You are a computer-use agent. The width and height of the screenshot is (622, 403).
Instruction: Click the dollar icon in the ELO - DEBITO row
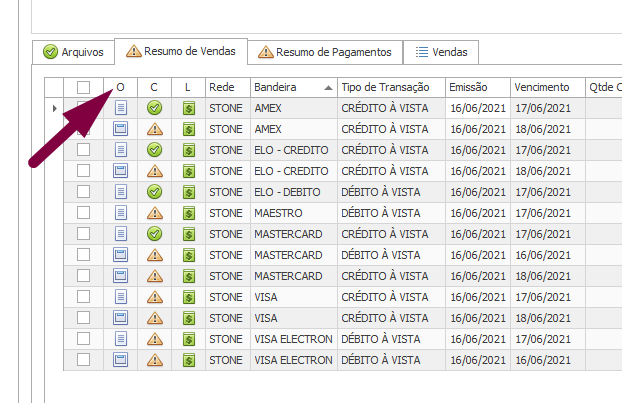(x=188, y=192)
